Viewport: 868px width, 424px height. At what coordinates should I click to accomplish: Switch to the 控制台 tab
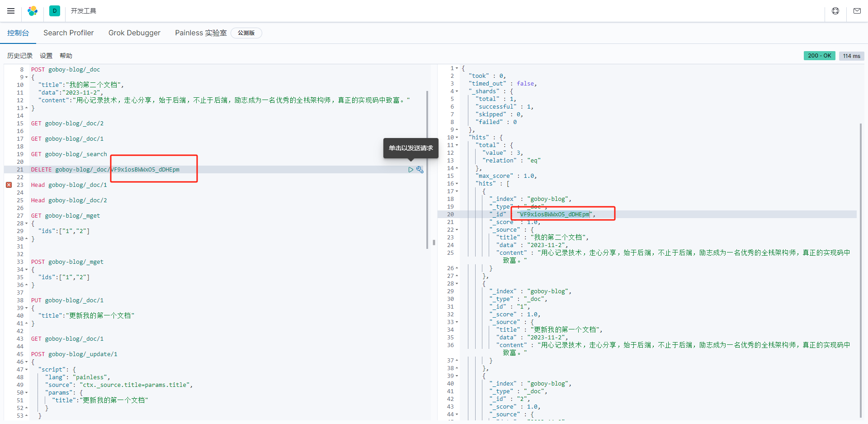click(18, 33)
